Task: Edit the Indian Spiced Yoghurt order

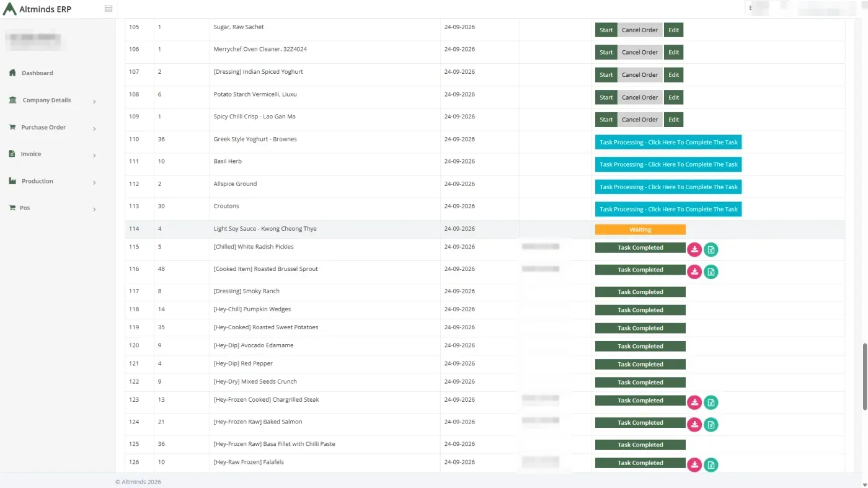Action: [x=673, y=74]
